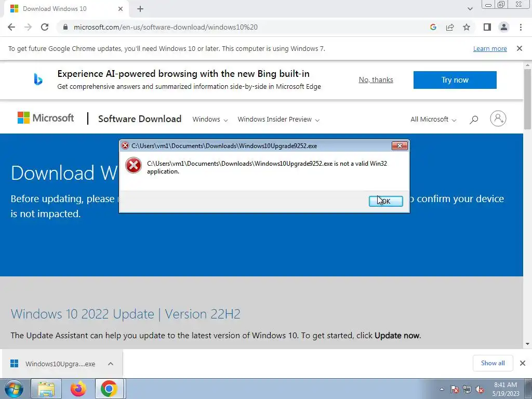Click the Action Center flag icon

(455, 390)
